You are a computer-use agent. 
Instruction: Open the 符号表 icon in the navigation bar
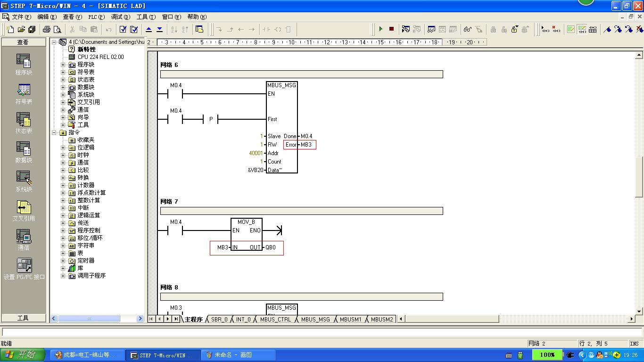(x=24, y=94)
